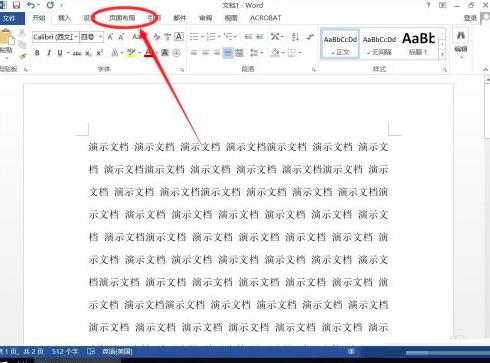The width and height of the screenshot is (490, 363).
Task: Apply distributed alignment
Action: (239, 53)
